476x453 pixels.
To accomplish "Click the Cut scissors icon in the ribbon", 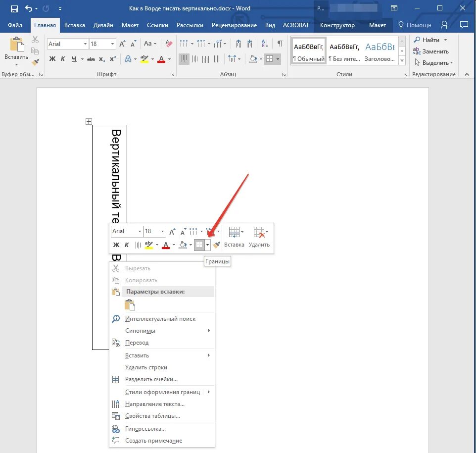I will tap(35, 40).
